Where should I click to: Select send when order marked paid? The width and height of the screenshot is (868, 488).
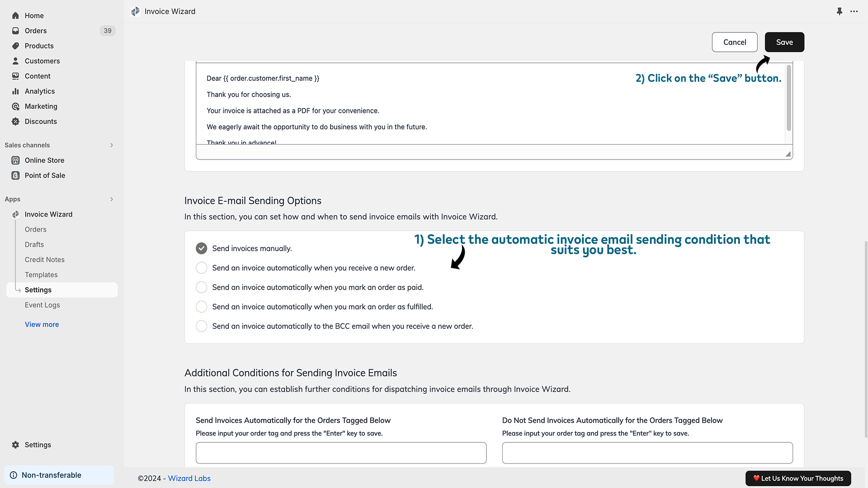202,287
